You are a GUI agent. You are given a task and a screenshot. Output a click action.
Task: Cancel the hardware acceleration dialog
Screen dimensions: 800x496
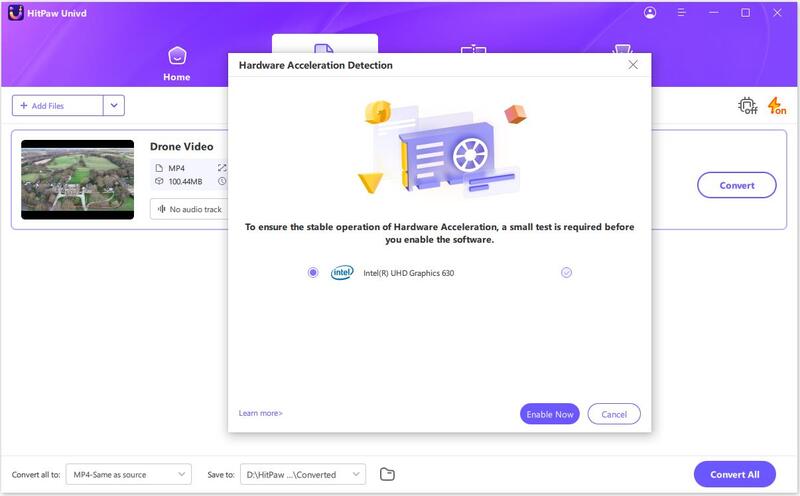tap(614, 414)
